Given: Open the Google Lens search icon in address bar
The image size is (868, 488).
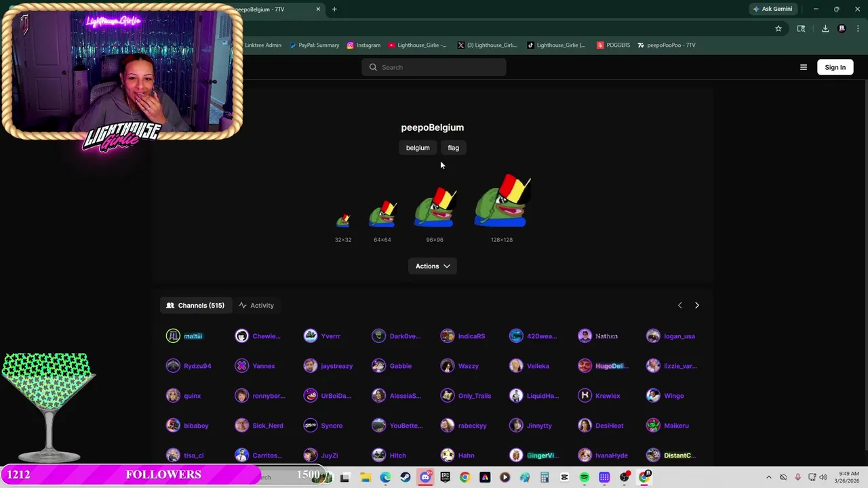Looking at the screenshot, I should (801, 28).
